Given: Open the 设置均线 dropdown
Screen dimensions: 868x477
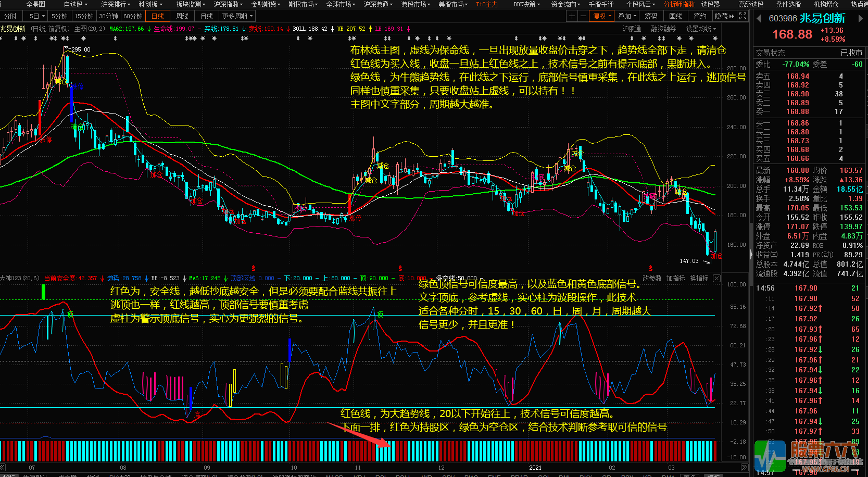Looking at the screenshot, I should pyautogui.click(x=700, y=29).
